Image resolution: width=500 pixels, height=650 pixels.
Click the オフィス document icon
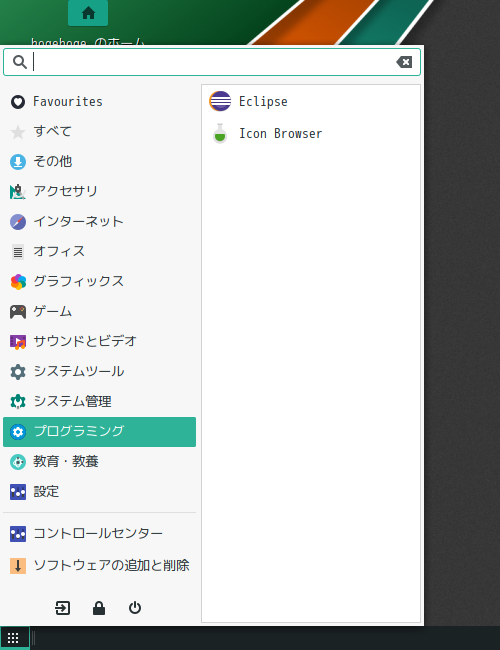(x=18, y=252)
